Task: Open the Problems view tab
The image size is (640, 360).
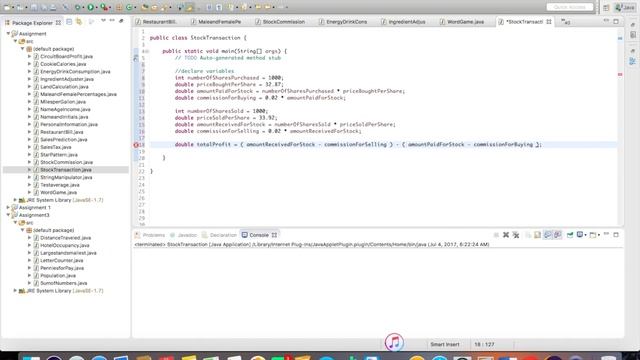Action: point(150,235)
